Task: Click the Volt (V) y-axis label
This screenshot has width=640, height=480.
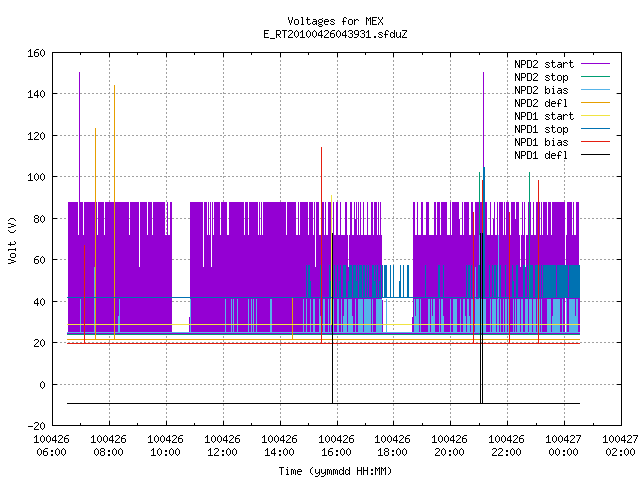Action: tap(12, 240)
